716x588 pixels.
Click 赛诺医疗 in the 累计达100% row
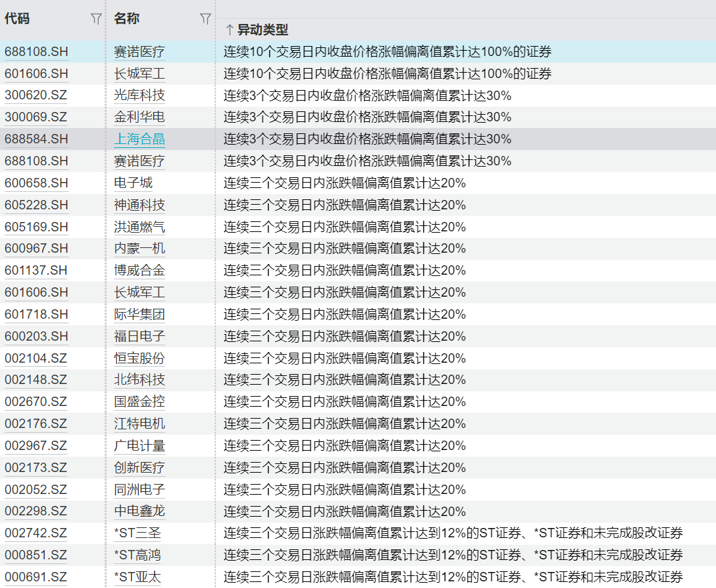[x=139, y=52]
